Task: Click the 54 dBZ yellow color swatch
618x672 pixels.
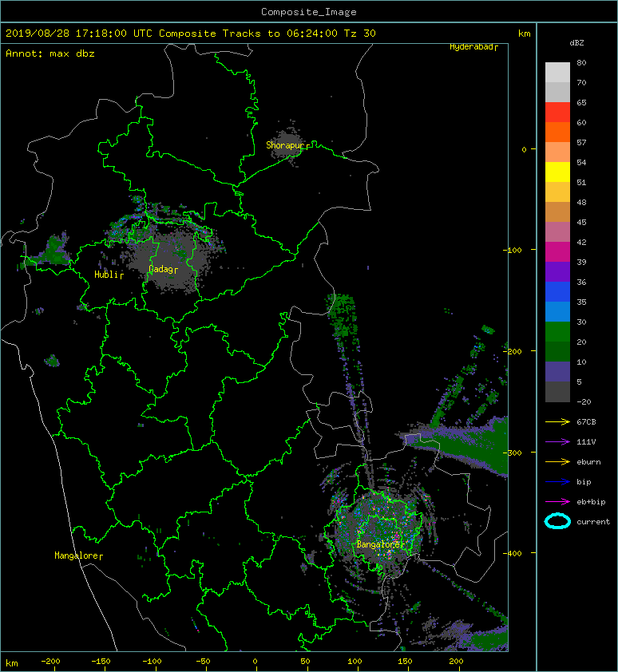Action: (557, 172)
